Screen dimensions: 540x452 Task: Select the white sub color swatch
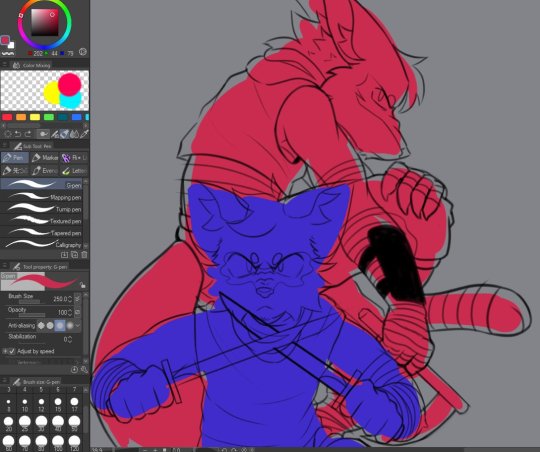(11, 45)
